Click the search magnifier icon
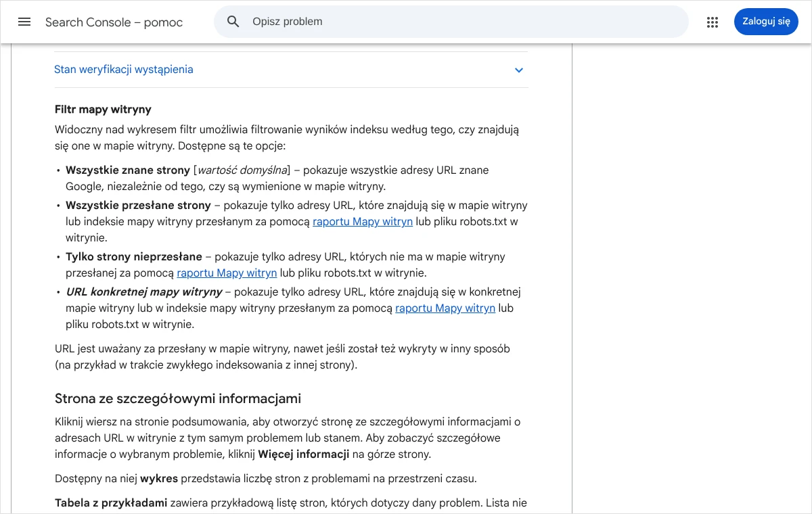812x514 pixels. pyautogui.click(x=233, y=22)
